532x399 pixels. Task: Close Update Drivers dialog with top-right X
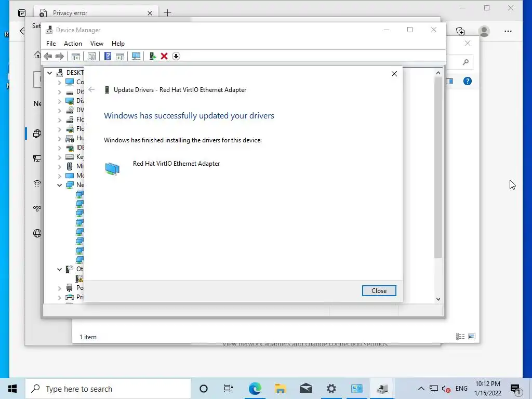click(394, 74)
